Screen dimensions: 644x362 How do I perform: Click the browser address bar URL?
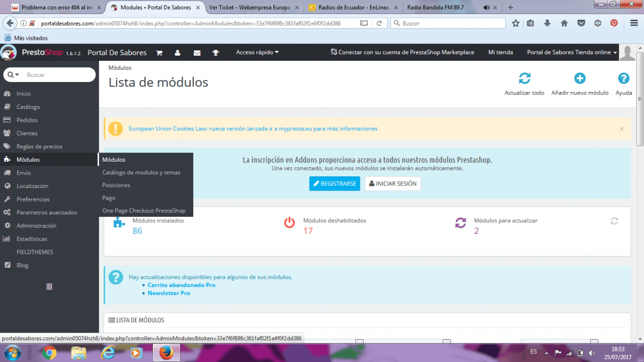pyautogui.click(x=191, y=23)
